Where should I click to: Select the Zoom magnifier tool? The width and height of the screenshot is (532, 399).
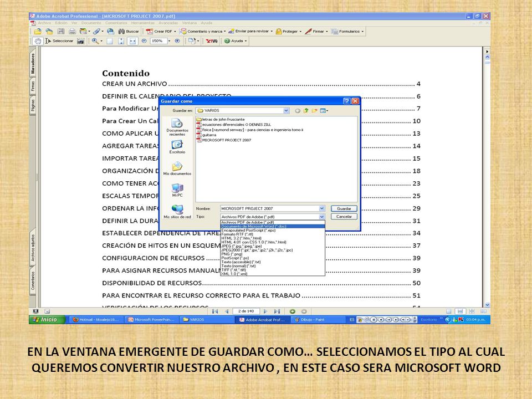95,41
